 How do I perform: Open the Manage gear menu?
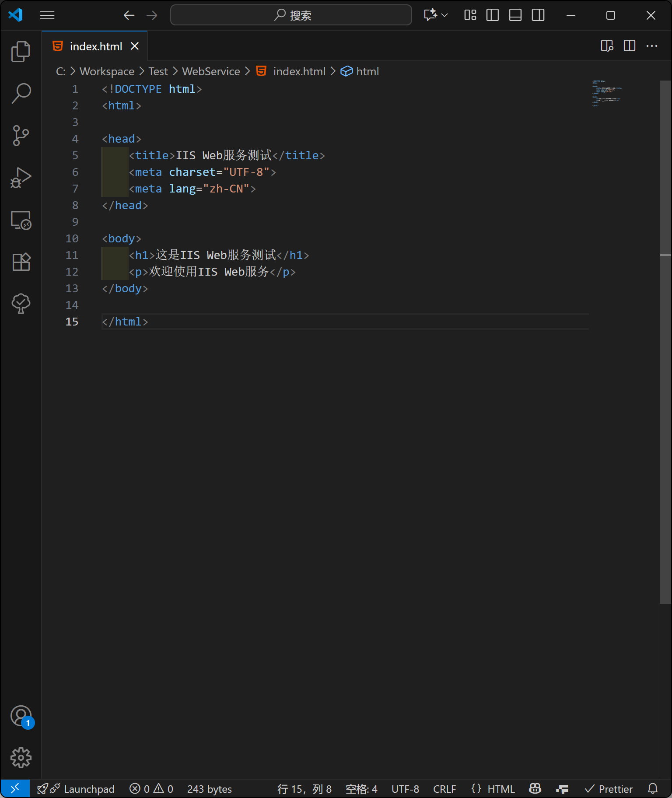pyautogui.click(x=21, y=758)
